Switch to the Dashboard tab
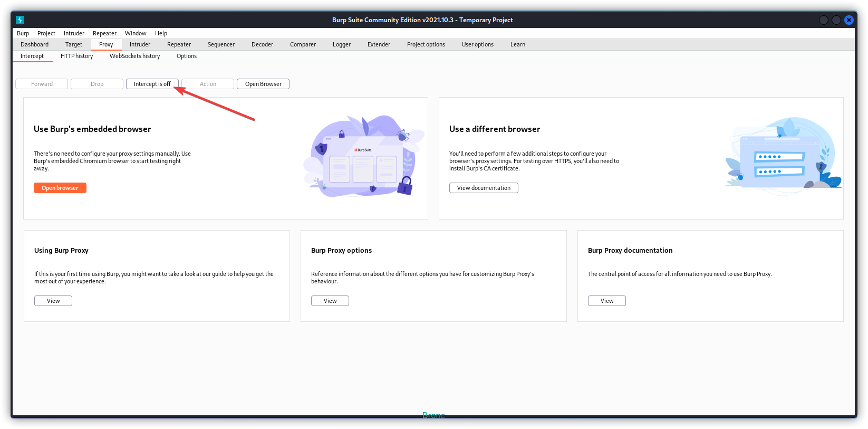The image size is (868, 429). coord(35,44)
